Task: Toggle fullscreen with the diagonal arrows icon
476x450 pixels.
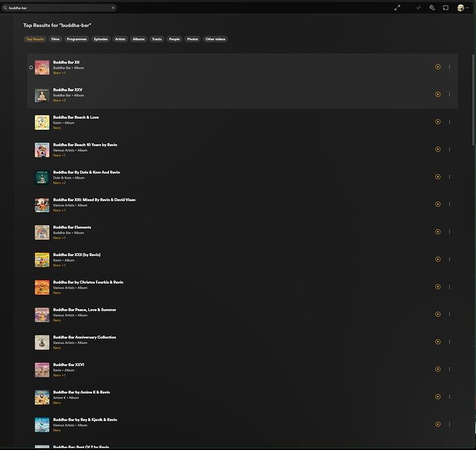Action: [397, 8]
